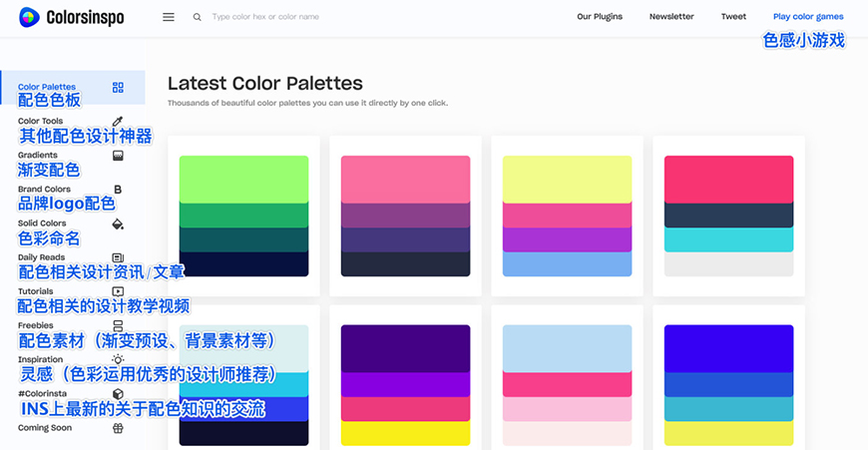Click the Color Tools eyedropper icon
The height and width of the screenshot is (450, 868).
[118, 122]
